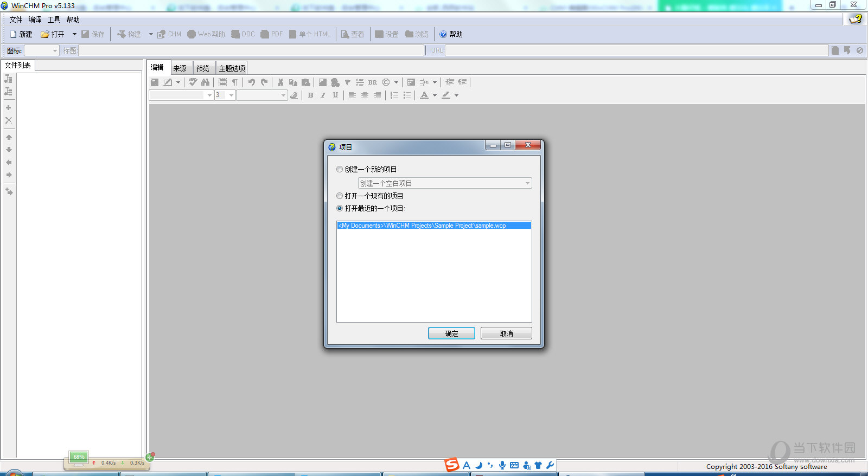Open paragraph style dropdown in format bar
Image resolution: width=868 pixels, height=476 pixels.
(x=181, y=95)
